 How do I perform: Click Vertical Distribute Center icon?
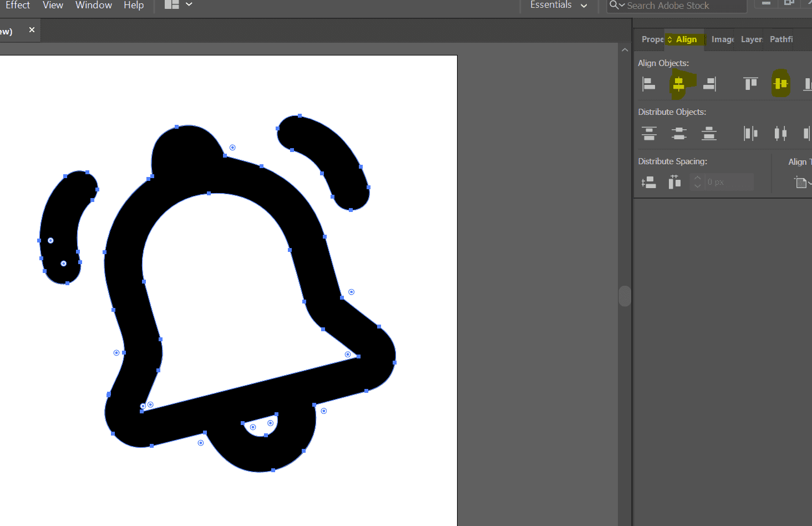pos(679,133)
